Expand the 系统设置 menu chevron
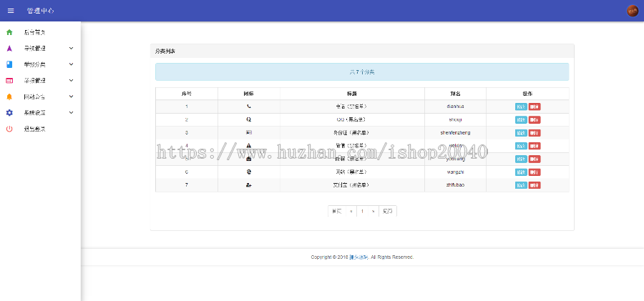This screenshot has width=644, height=301. 71,113
